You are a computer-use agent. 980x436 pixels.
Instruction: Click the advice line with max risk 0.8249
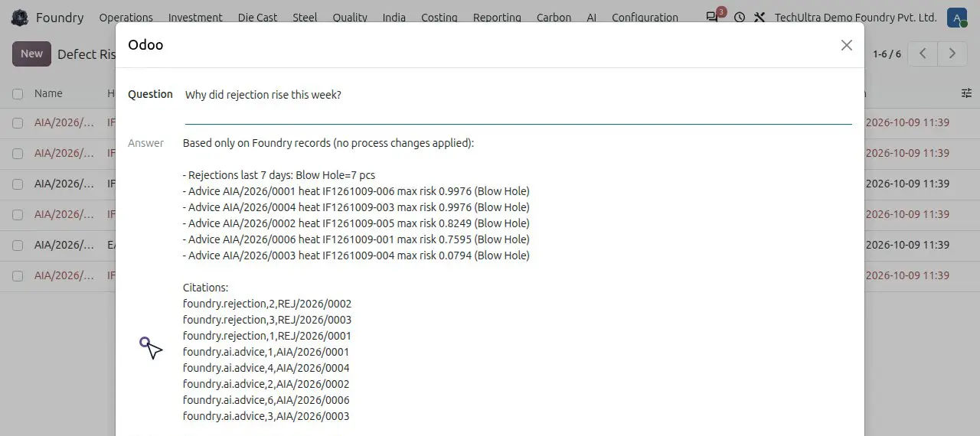tap(356, 223)
